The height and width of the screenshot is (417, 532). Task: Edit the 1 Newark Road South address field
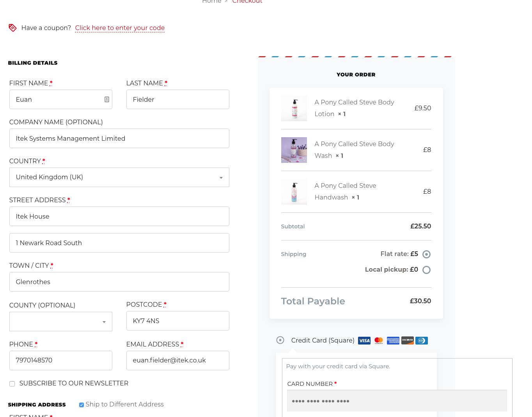(119, 243)
